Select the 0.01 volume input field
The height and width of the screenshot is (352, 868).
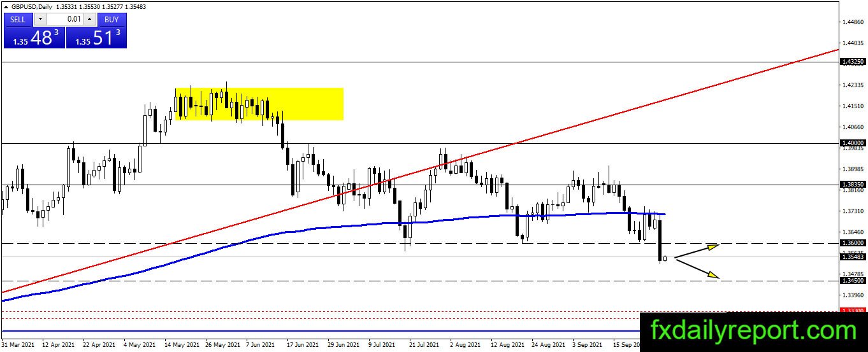65,19
